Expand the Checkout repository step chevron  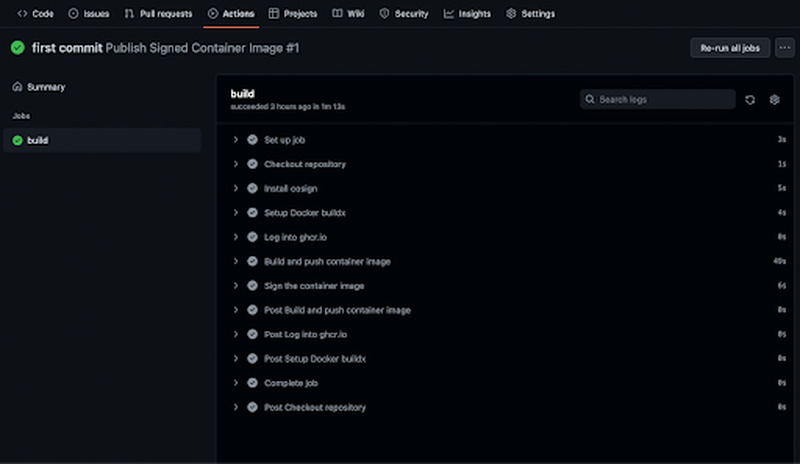[236, 164]
